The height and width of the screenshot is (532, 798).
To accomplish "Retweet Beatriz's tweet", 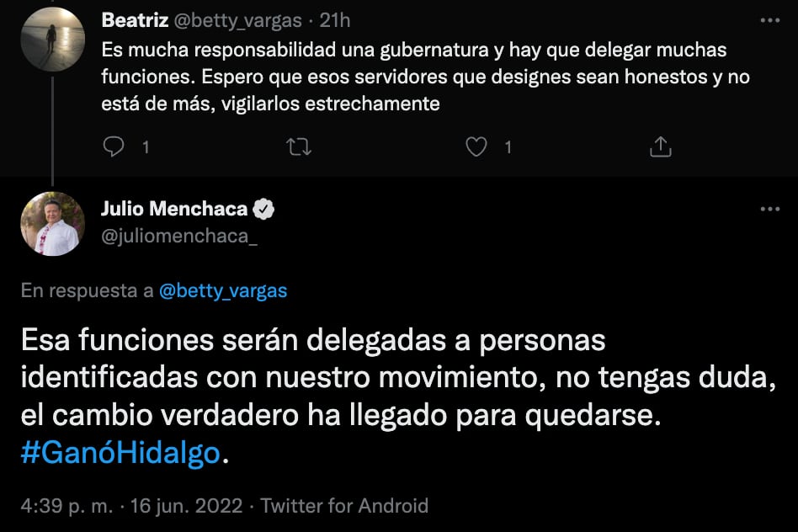I will pyautogui.click(x=299, y=146).
